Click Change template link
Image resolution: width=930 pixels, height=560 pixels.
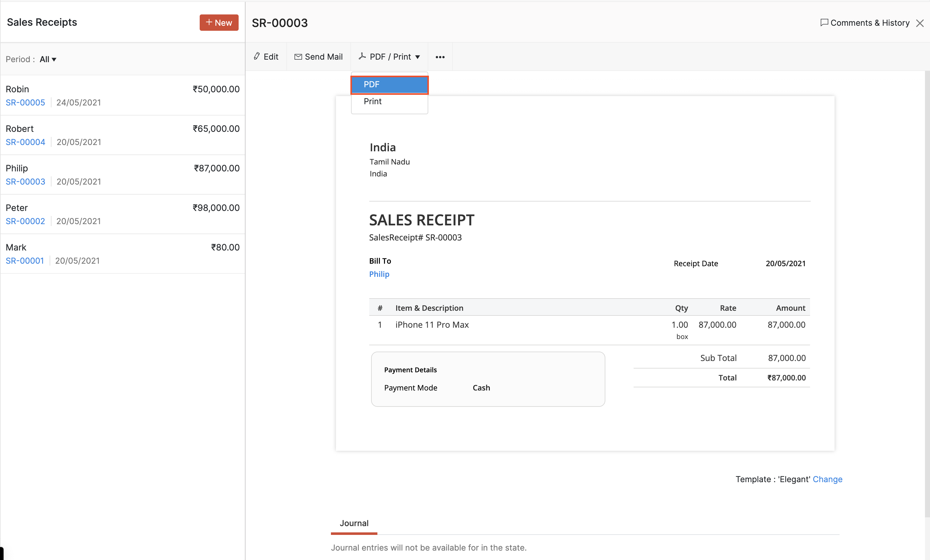(827, 479)
